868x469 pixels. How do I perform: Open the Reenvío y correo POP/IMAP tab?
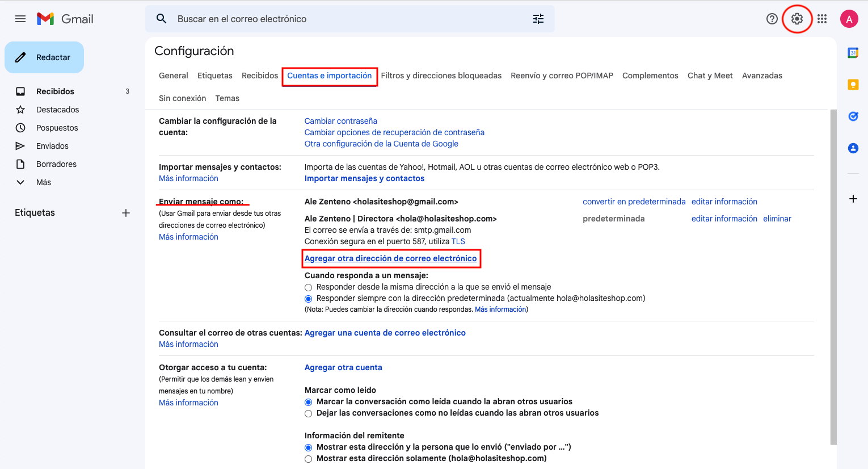[562, 76]
